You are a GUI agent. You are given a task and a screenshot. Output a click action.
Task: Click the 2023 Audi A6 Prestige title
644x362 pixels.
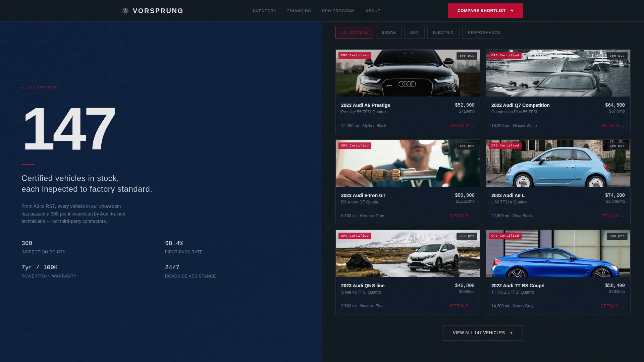(x=366, y=105)
